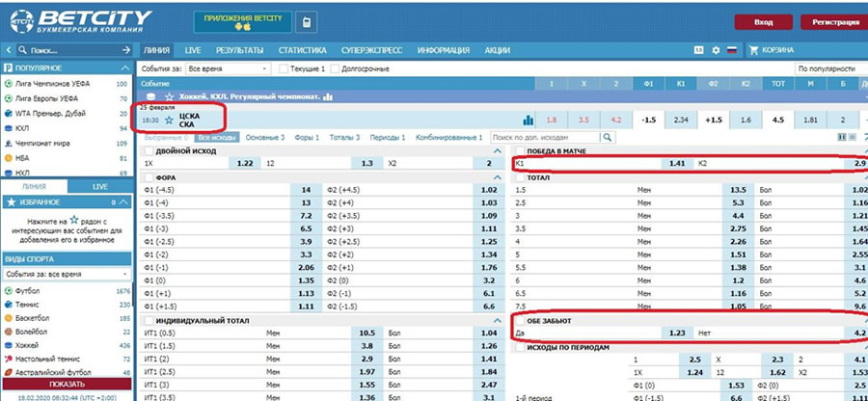Tick the Победа в матче checkbox
The width and height of the screenshot is (868, 401).
[519, 151]
